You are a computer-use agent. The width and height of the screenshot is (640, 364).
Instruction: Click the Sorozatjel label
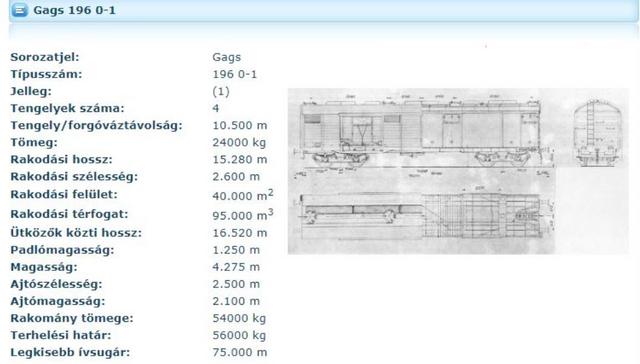point(45,57)
